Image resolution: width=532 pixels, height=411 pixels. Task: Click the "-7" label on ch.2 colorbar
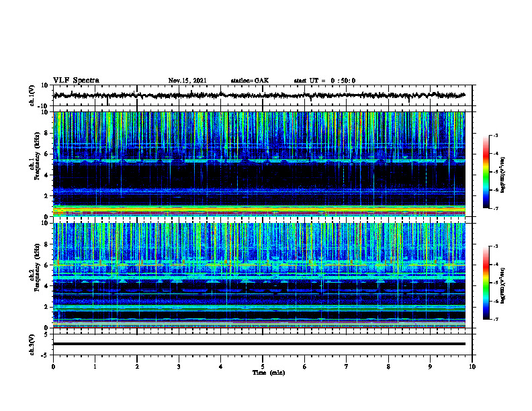point(496,319)
